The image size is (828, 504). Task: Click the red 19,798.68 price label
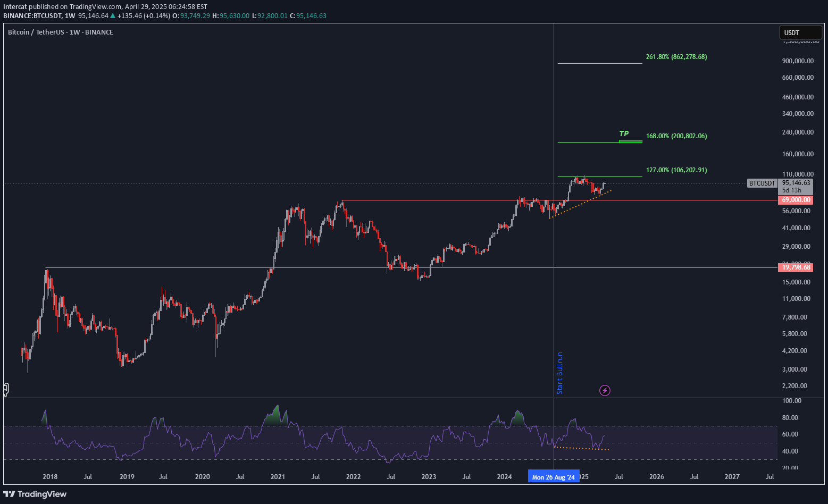(796, 267)
